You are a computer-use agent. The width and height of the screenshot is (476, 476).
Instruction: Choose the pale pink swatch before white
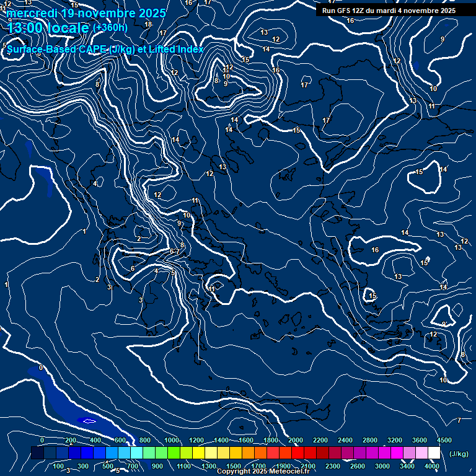(x=421, y=452)
